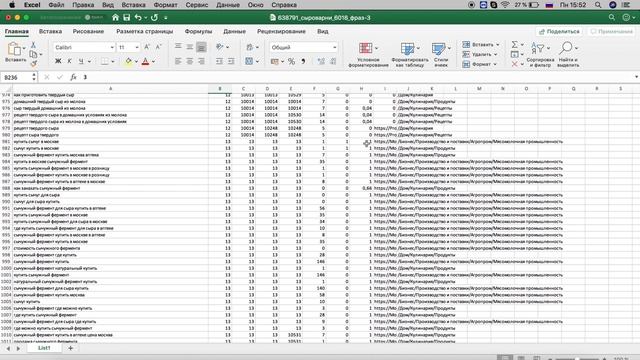Expand the Удалить cells dropdown
Viewport: 640px width, 360px height.
pos(496,54)
